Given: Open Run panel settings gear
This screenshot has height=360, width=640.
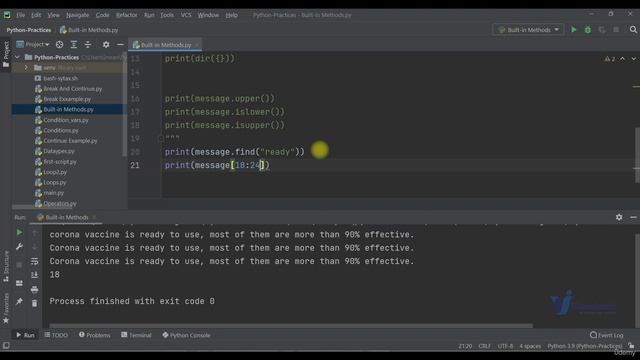Looking at the screenshot, I should click(x=619, y=217).
